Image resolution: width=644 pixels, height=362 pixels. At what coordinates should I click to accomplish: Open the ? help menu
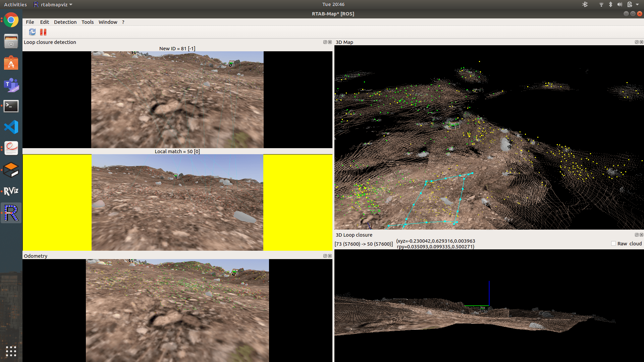[x=123, y=22]
